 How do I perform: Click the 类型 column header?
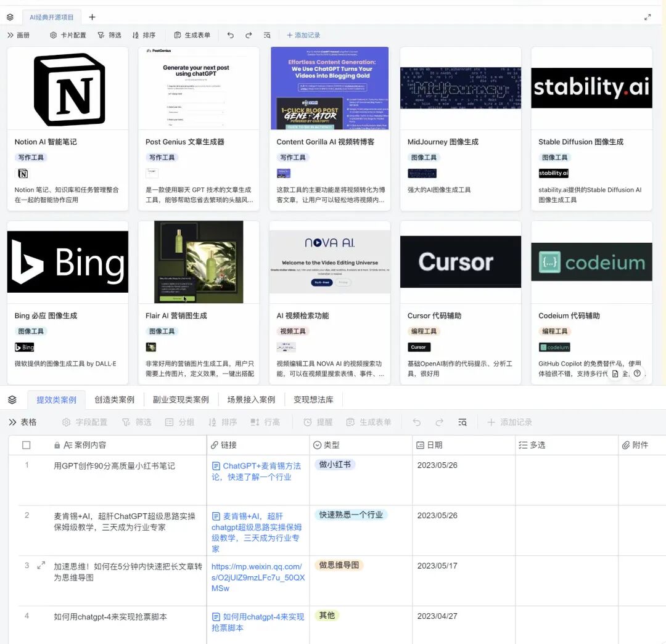coord(361,445)
